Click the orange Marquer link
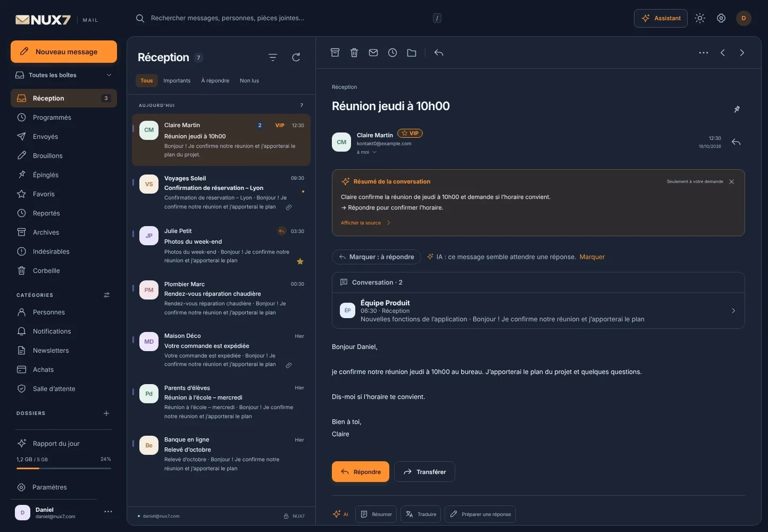The height and width of the screenshot is (532, 768). pos(592,257)
